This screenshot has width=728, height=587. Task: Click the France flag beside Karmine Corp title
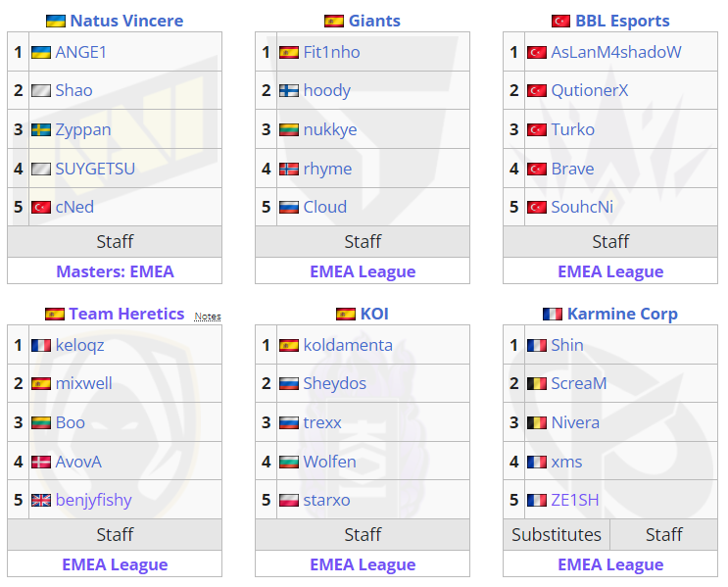(x=553, y=315)
